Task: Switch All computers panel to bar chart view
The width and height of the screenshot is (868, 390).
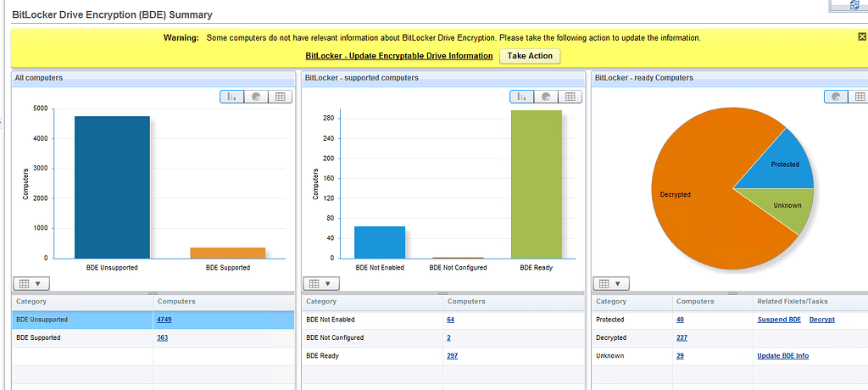Action: click(232, 97)
